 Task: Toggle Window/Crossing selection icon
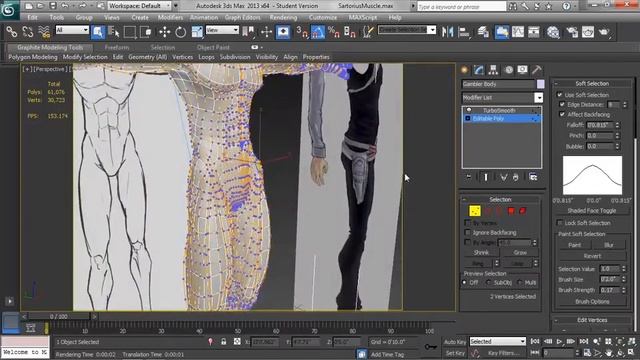[146, 32]
